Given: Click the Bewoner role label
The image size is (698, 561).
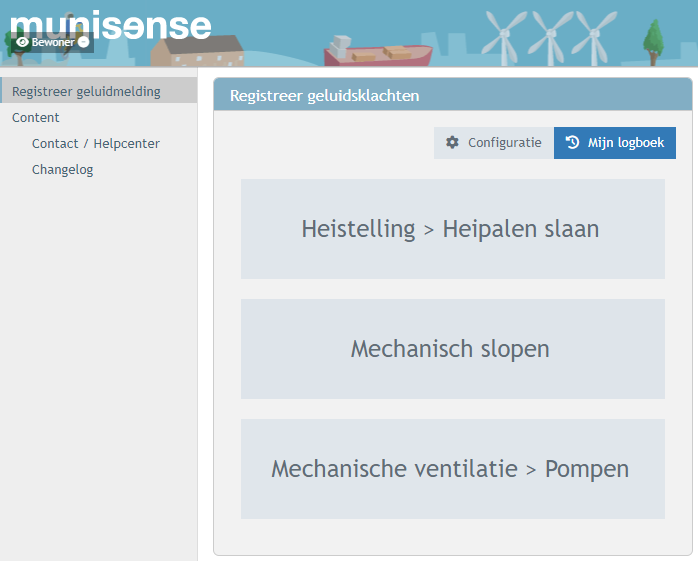Looking at the screenshot, I should click(x=53, y=42).
